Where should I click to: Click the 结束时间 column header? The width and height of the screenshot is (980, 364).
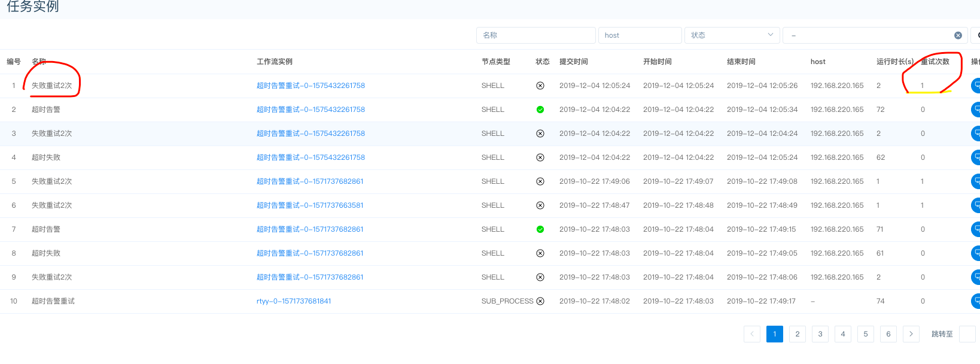(741, 62)
